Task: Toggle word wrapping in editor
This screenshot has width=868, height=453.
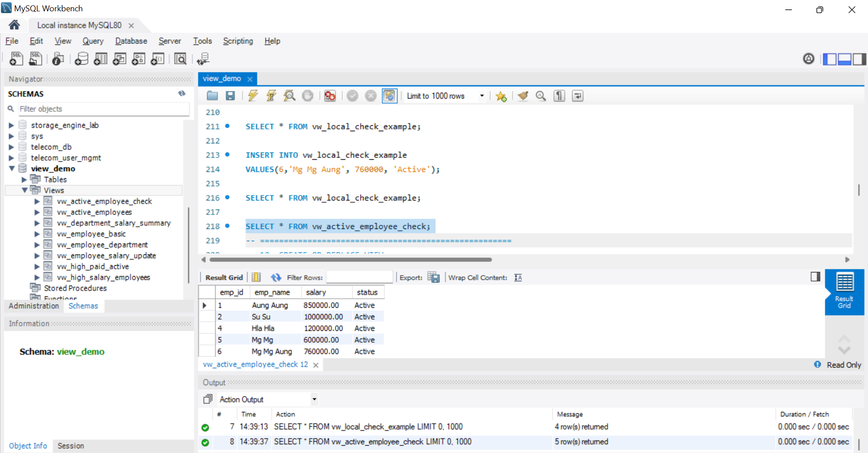Action: (578, 95)
